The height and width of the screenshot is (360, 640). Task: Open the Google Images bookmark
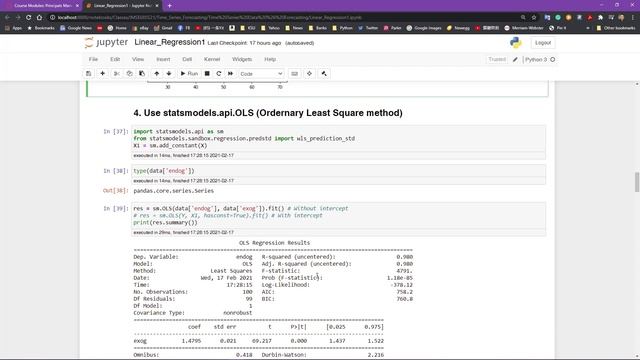point(424,28)
